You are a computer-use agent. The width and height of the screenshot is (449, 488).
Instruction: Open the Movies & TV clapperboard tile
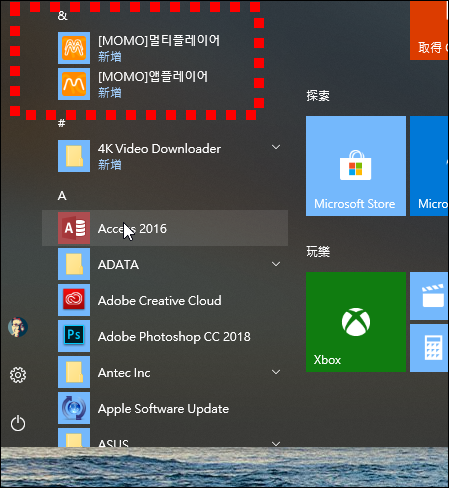coord(429,296)
